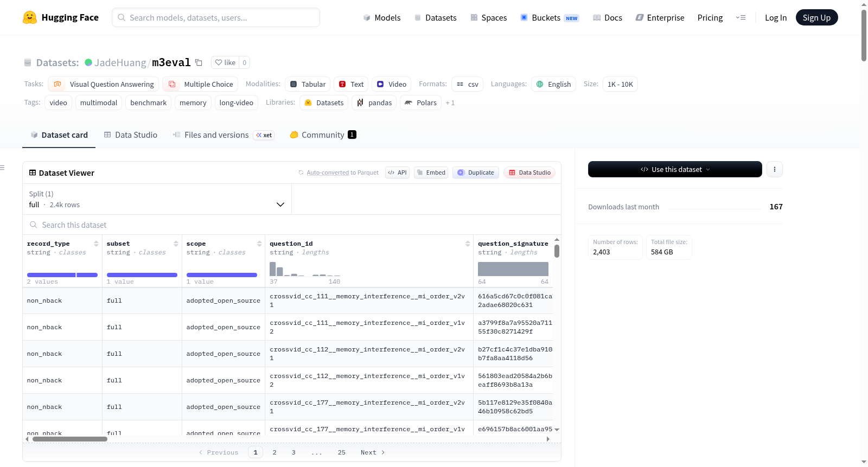Expand the navigation overflow menu

(741, 17)
